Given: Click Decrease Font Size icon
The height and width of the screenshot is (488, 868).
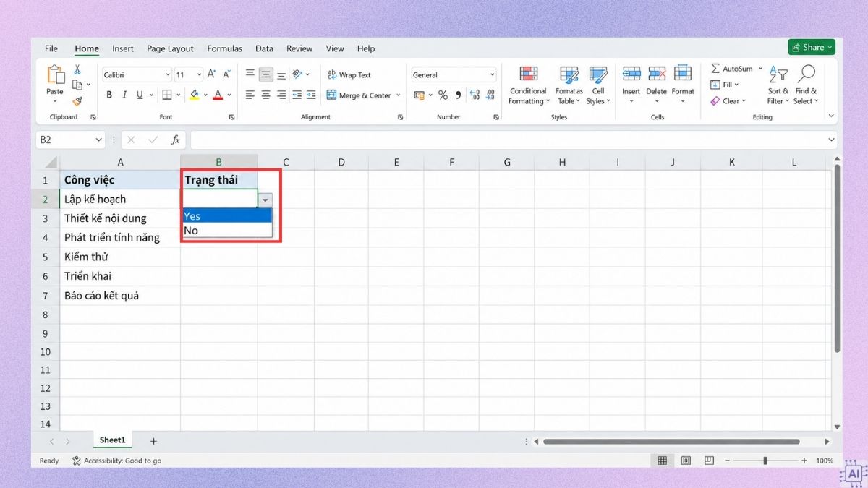Looking at the screenshot, I should click(x=227, y=74).
